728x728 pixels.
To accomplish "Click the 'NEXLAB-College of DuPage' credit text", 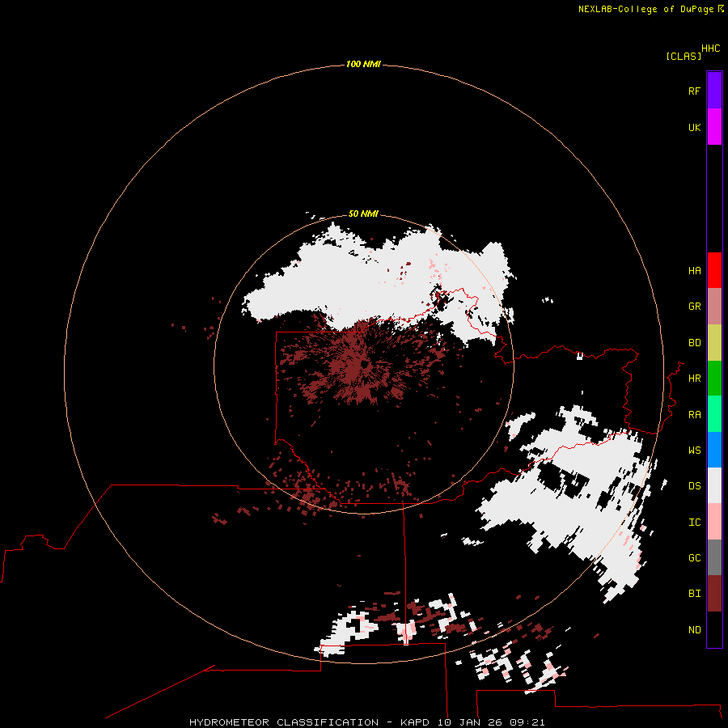I will click(645, 9).
